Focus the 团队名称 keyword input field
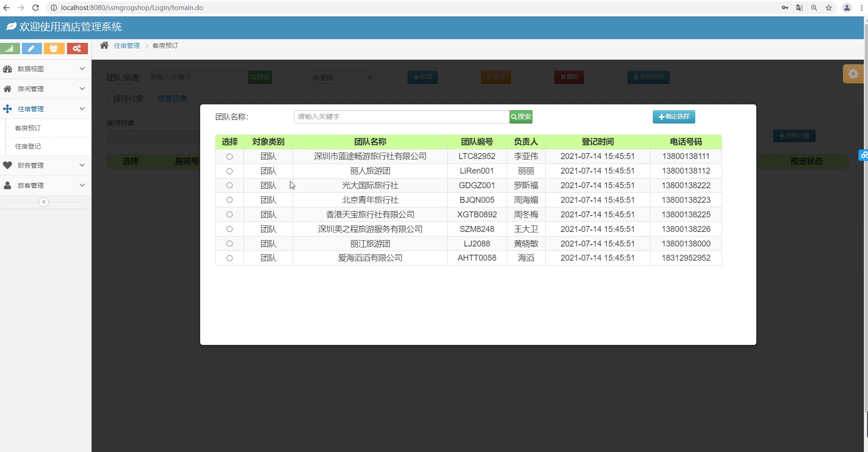Viewport: 868px width, 452px height. [402, 117]
